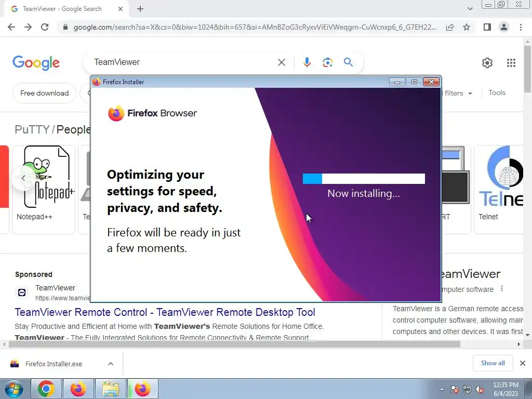Click the muted volume tray icon
Image resolution: width=532 pixels, height=399 pixels.
tap(480, 389)
